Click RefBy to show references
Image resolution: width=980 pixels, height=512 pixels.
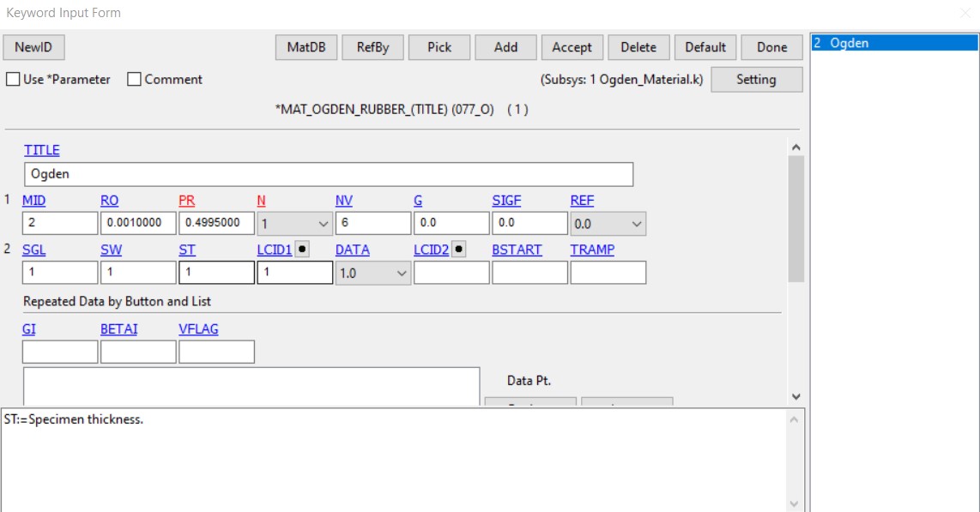point(372,47)
